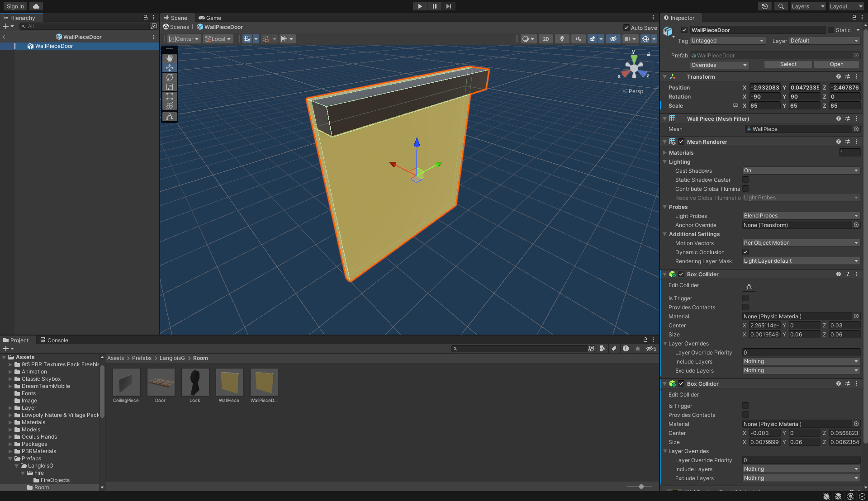
Task: Enable Is Trigger on Box Collider
Action: click(x=745, y=298)
